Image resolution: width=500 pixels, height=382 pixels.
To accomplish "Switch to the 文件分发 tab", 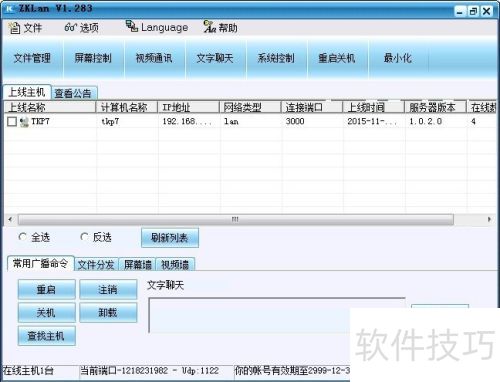I will [96, 265].
